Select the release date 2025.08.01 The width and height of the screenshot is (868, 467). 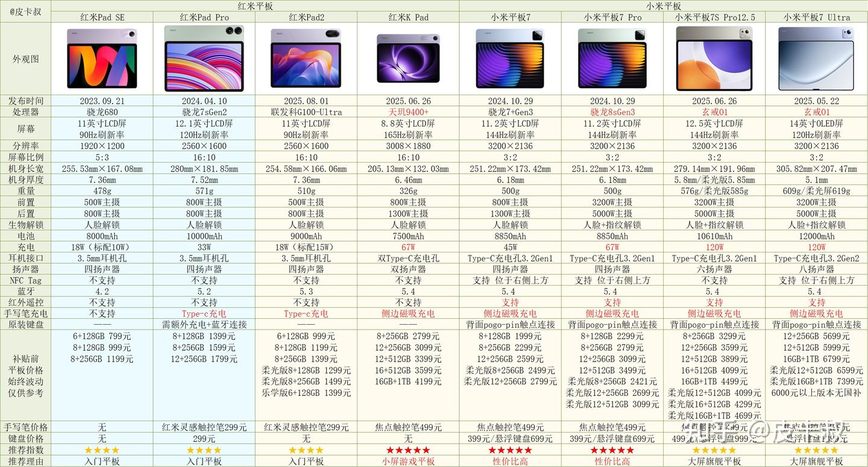[306, 101]
